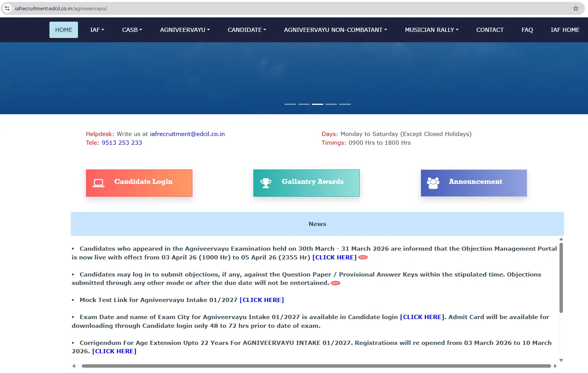Open the FAQ menu item
The height and width of the screenshot is (373, 588).
click(x=527, y=30)
